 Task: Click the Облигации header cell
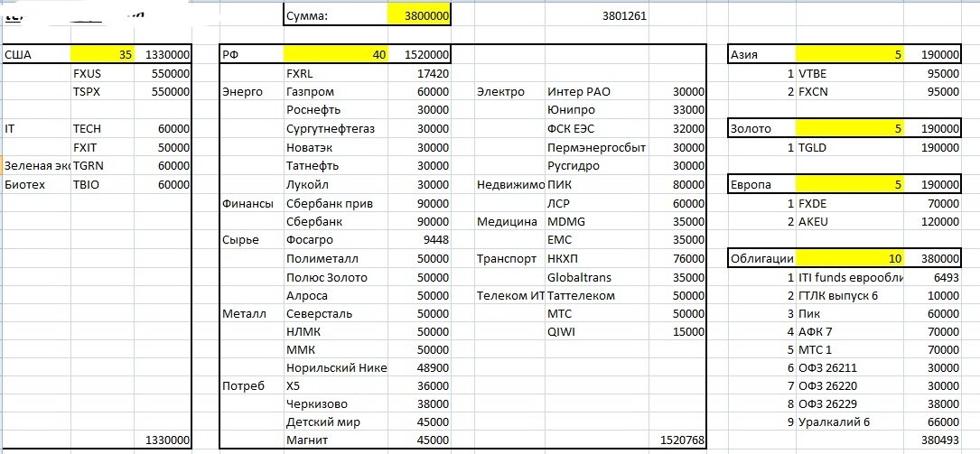tap(762, 258)
